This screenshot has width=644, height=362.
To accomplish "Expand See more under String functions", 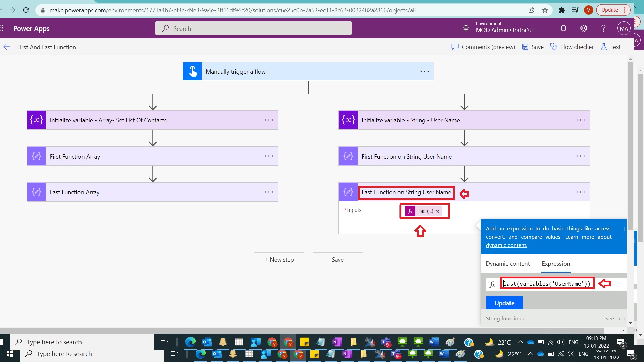I will pyautogui.click(x=616, y=318).
